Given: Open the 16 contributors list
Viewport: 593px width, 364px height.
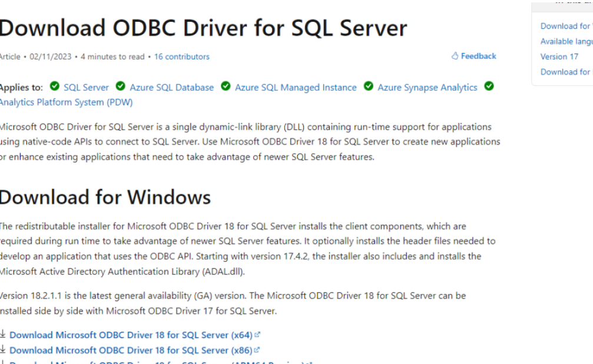Looking at the screenshot, I should pos(181,57).
